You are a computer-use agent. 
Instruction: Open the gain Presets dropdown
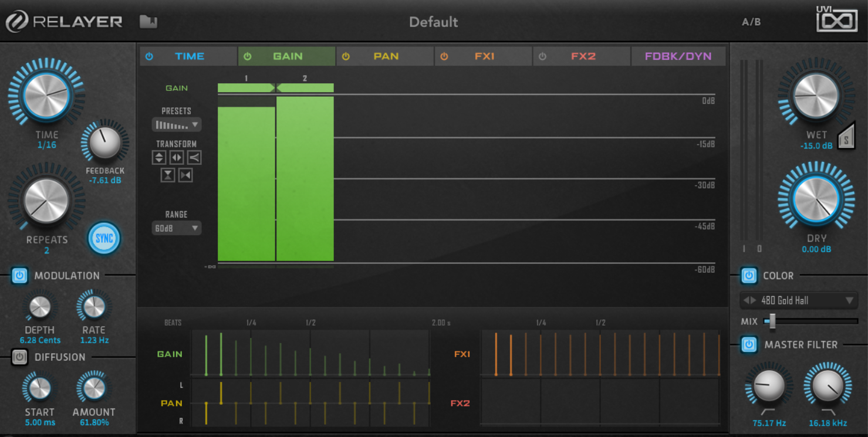(x=177, y=125)
